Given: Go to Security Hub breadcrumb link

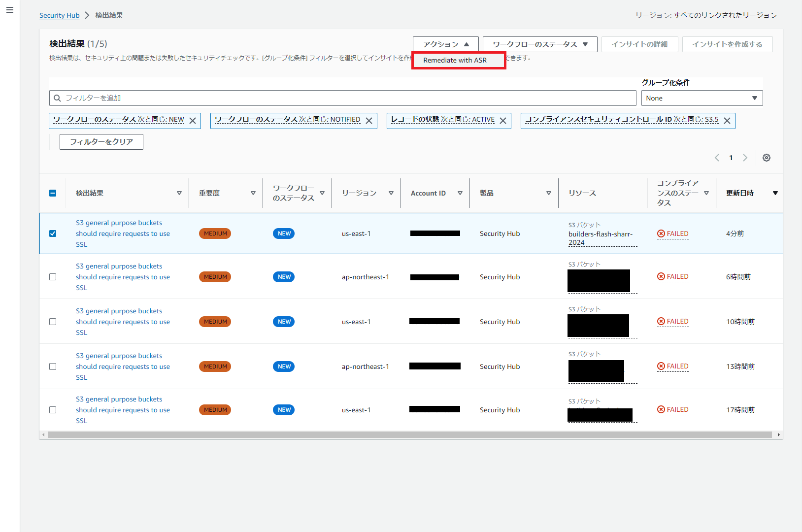Looking at the screenshot, I should (59, 15).
